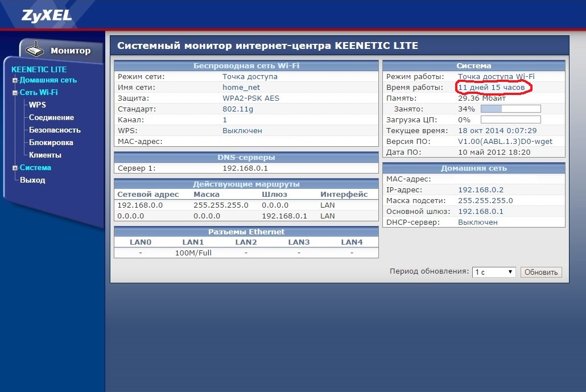This screenshot has width=586, height=392.
Task: Click the DHCP-сервер status Выключен
Action: pyautogui.click(x=478, y=222)
